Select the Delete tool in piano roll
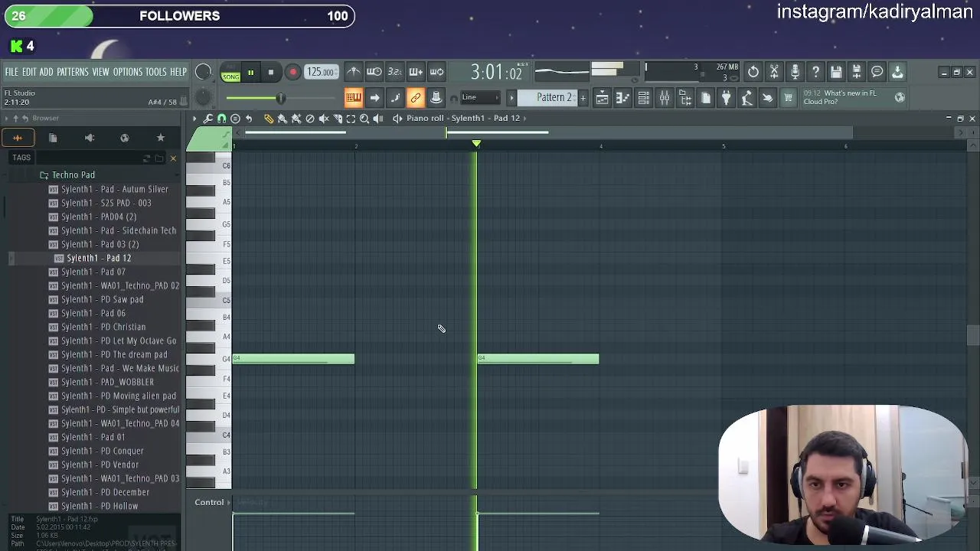The width and height of the screenshot is (980, 551). [310, 118]
